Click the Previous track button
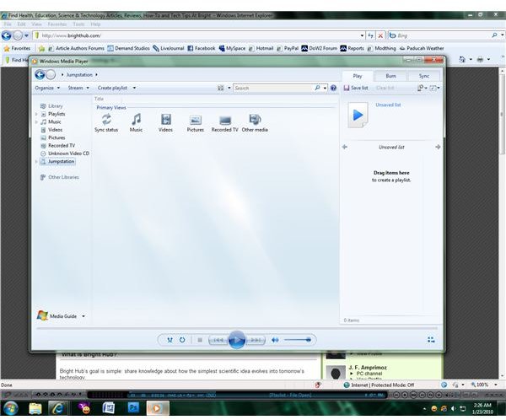Viewport: 506px width, 420px height. (218, 340)
